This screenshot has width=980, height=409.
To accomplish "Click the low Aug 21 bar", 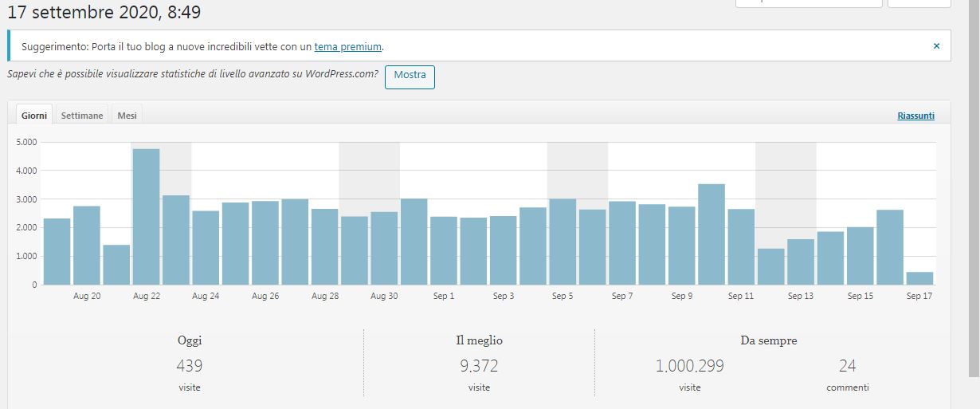I will (116, 265).
